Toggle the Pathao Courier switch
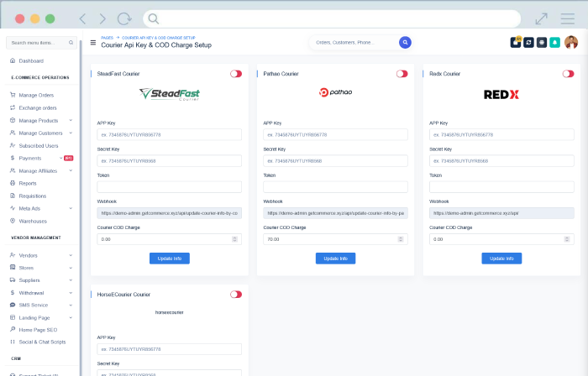 tap(402, 74)
